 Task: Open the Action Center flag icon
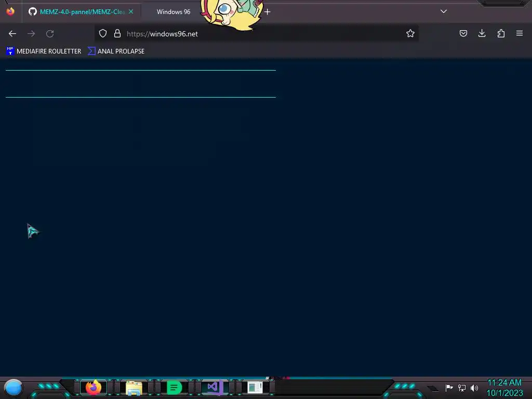click(449, 388)
